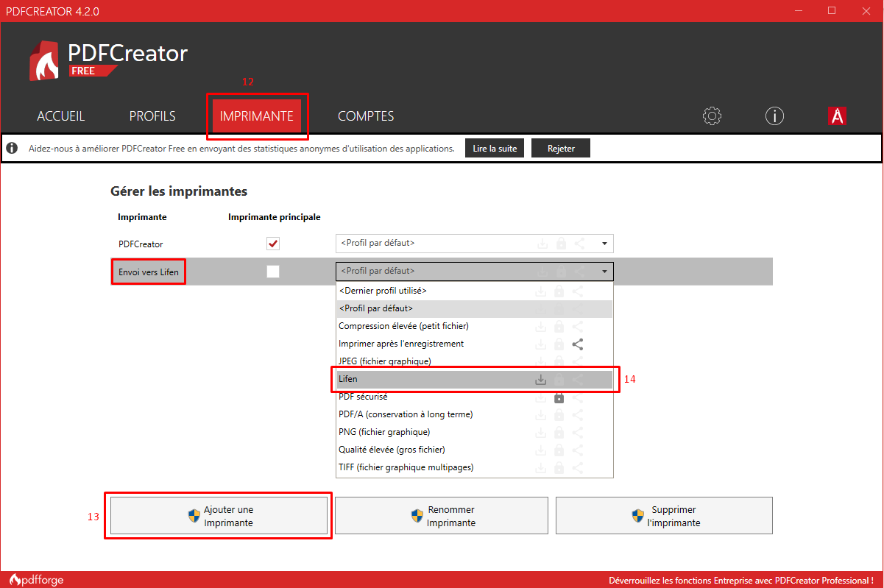Select Qualité élevée (gros fichier) profile

coord(475,450)
